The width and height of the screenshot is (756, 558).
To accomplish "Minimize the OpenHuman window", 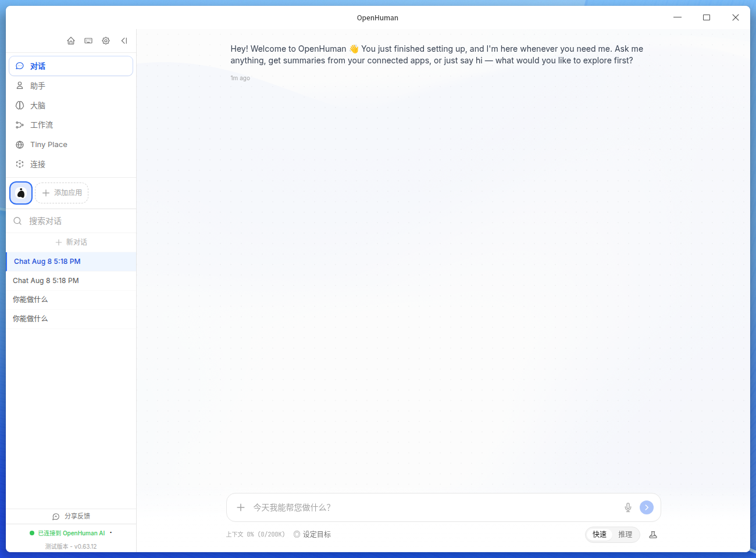I will click(x=677, y=17).
